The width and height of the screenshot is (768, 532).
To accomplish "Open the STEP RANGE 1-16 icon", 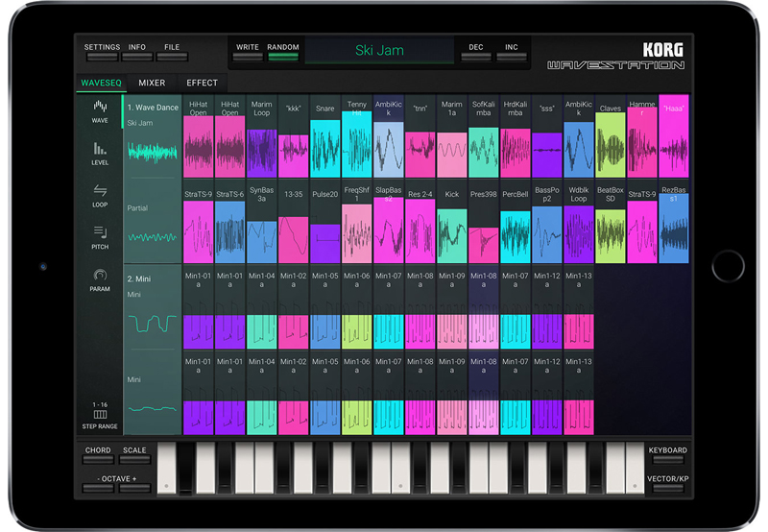I will [x=100, y=416].
